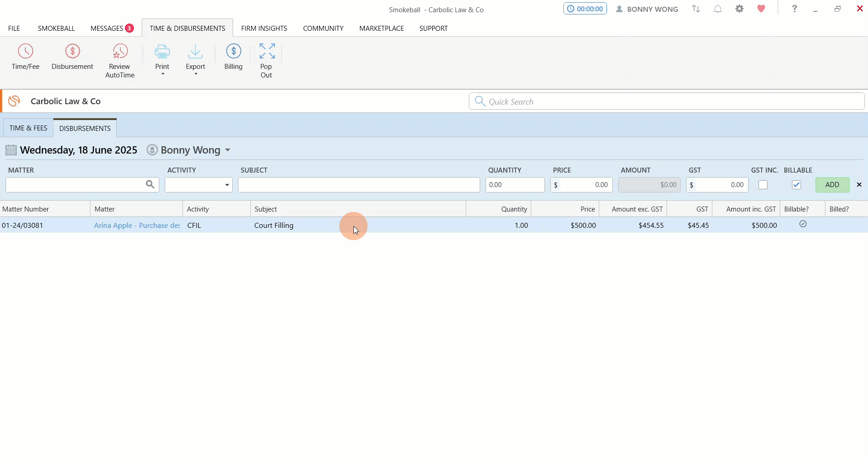Image resolution: width=868 pixels, height=462 pixels.
Task: Open Review AutoTime
Action: [x=120, y=61]
